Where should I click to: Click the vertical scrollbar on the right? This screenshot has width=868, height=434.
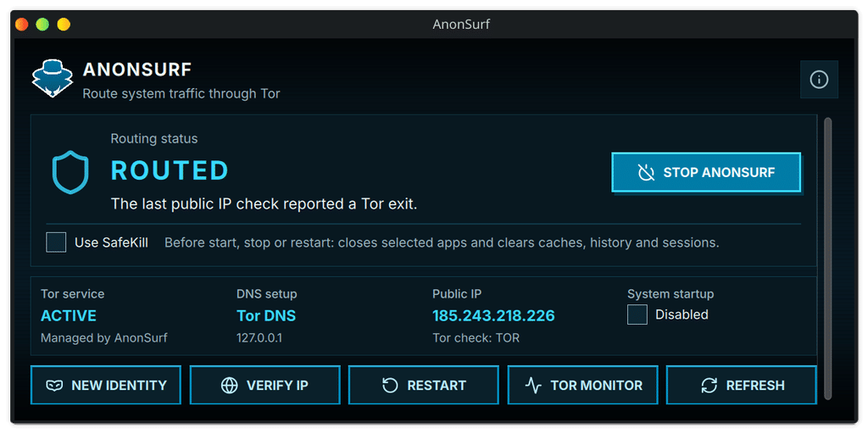[x=827, y=258]
